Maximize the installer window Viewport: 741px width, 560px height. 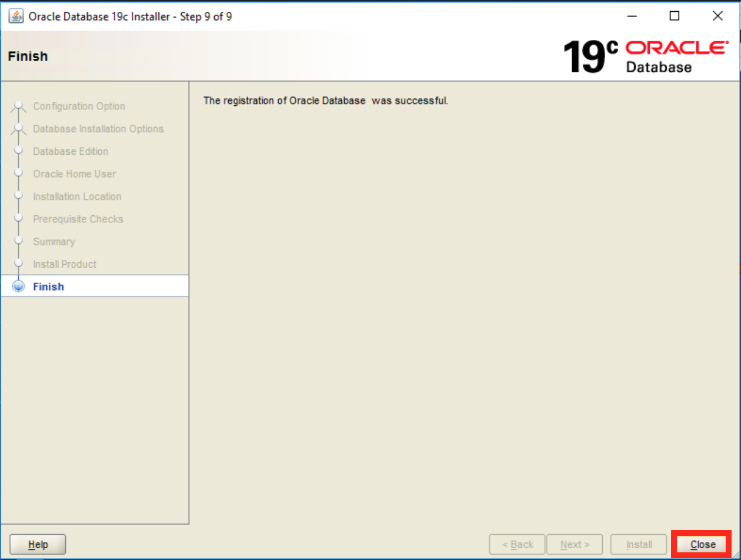click(x=675, y=16)
